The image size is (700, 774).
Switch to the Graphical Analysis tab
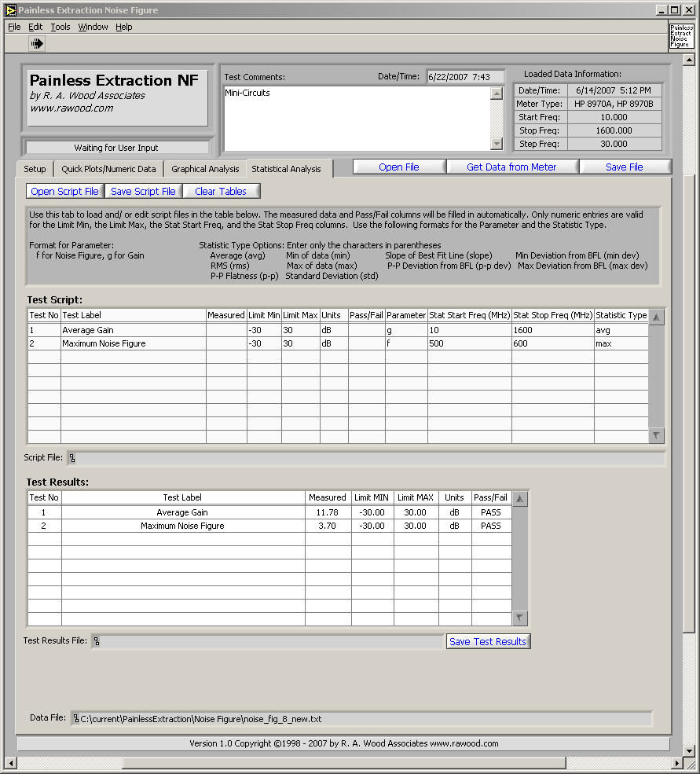(205, 169)
